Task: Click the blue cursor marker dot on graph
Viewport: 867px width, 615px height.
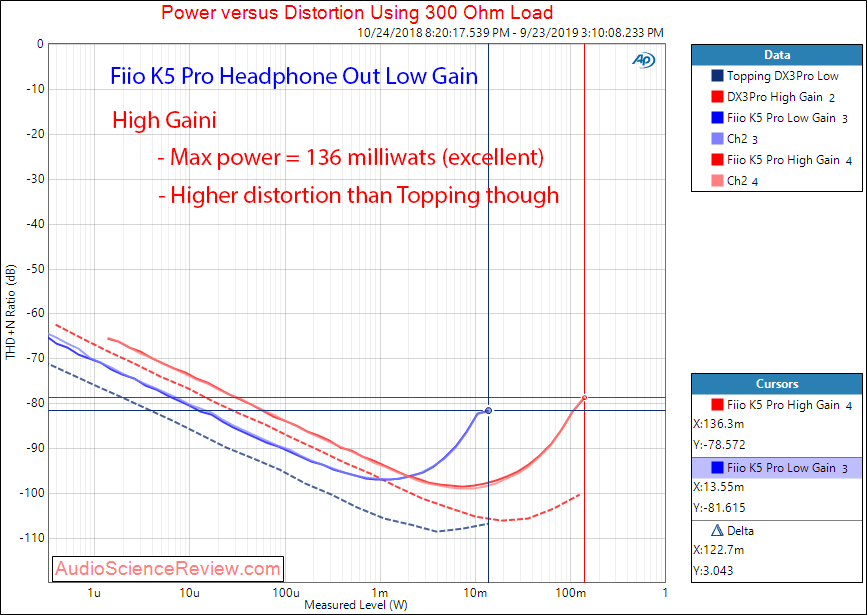Action: coord(488,410)
